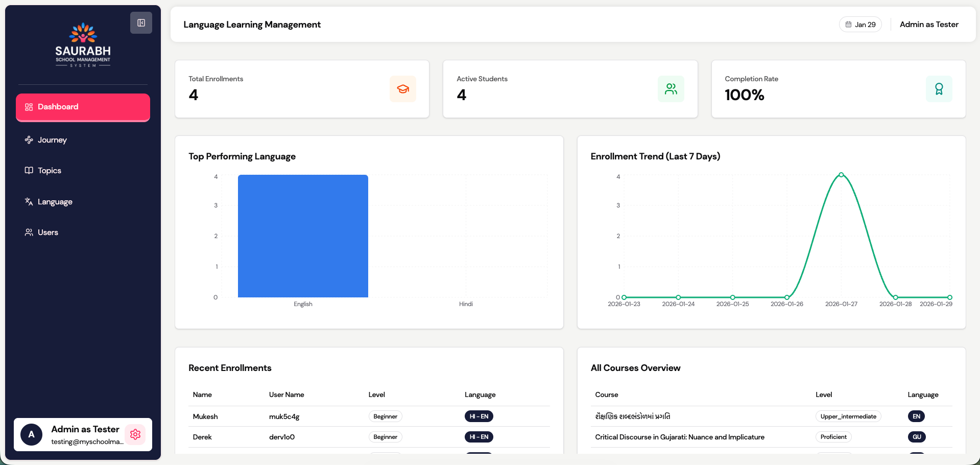This screenshot has width=980, height=465.
Task: Click the Active Students people icon
Action: point(671,89)
